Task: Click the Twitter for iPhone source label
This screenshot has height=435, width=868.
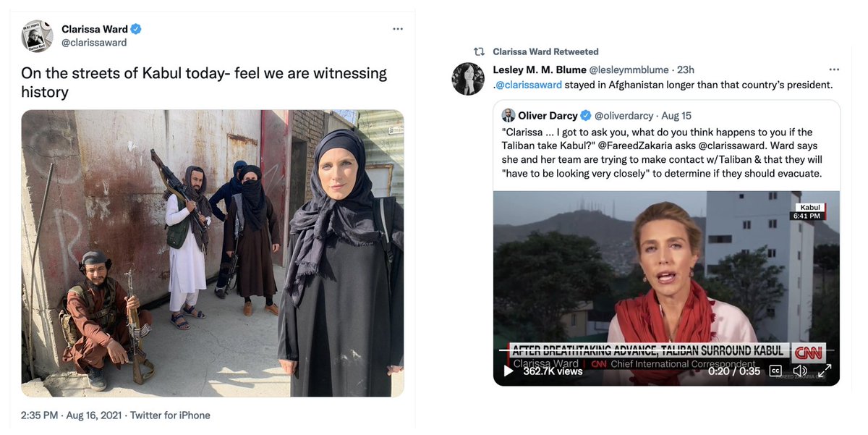Action: [x=170, y=415]
